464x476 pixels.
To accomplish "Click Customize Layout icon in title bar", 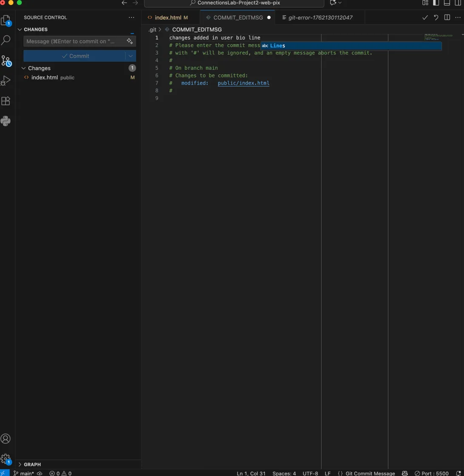I will coord(425,3).
